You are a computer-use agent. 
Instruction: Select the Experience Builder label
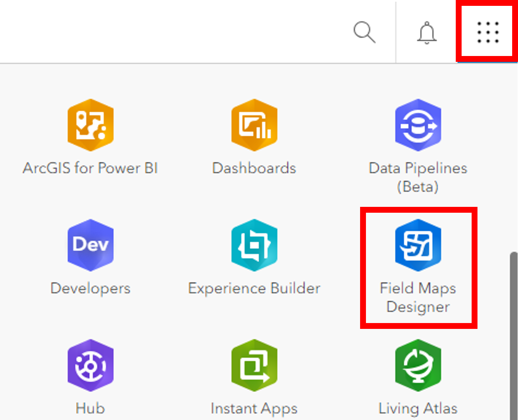(254, 288)
